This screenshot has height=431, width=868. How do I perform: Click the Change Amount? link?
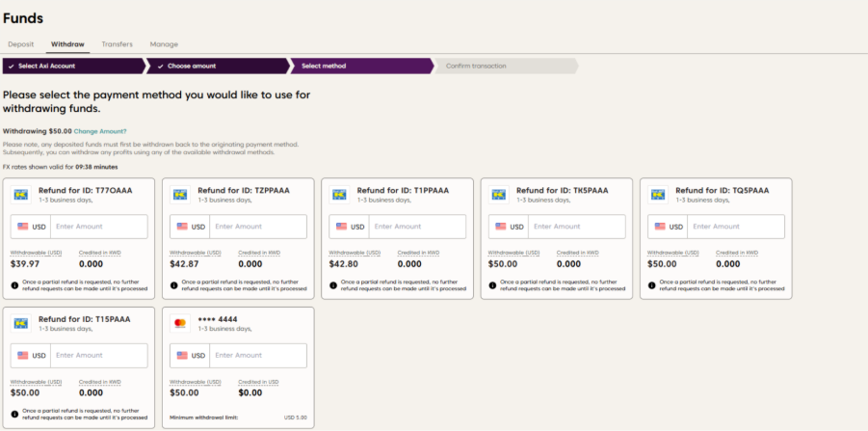100,131
